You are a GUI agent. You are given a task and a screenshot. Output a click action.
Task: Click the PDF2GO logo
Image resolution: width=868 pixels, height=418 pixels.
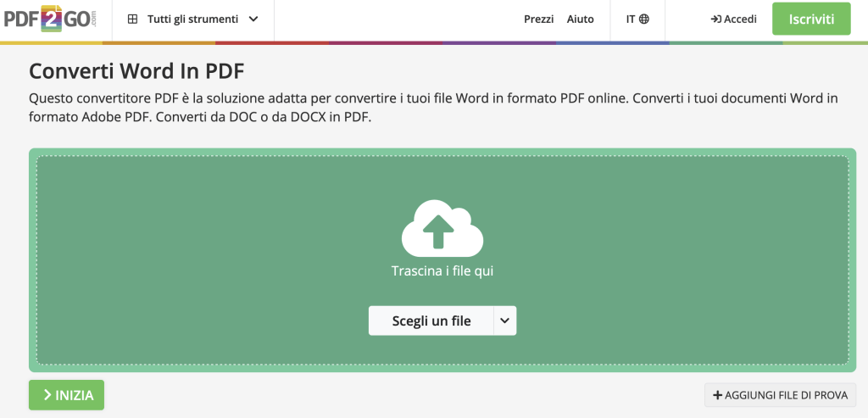[x=51, y=20]
